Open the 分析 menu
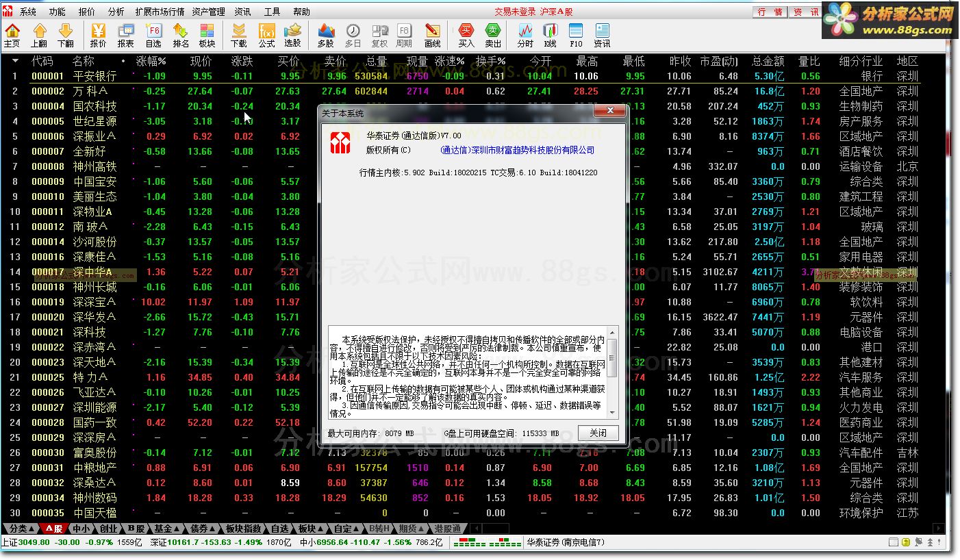Viewport: 960px width, 560px height. click(116, 12)
